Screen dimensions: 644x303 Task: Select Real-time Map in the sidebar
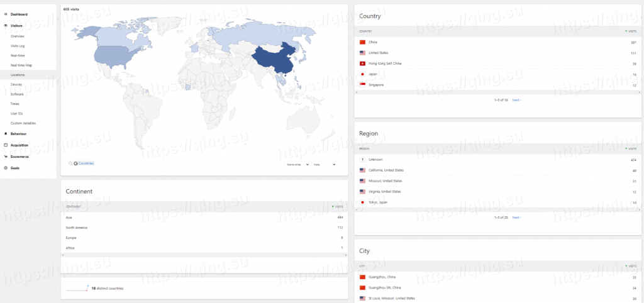[x=21, y=65]
